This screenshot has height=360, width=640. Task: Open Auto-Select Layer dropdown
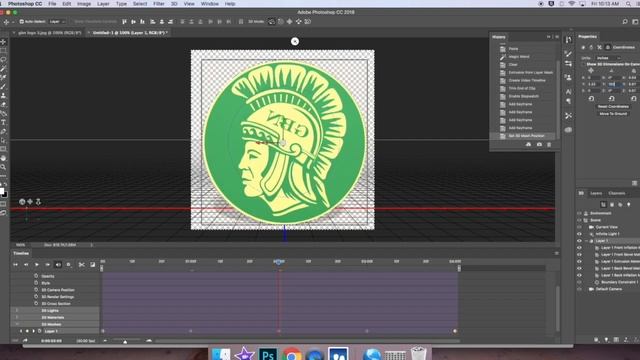[57, 22]
